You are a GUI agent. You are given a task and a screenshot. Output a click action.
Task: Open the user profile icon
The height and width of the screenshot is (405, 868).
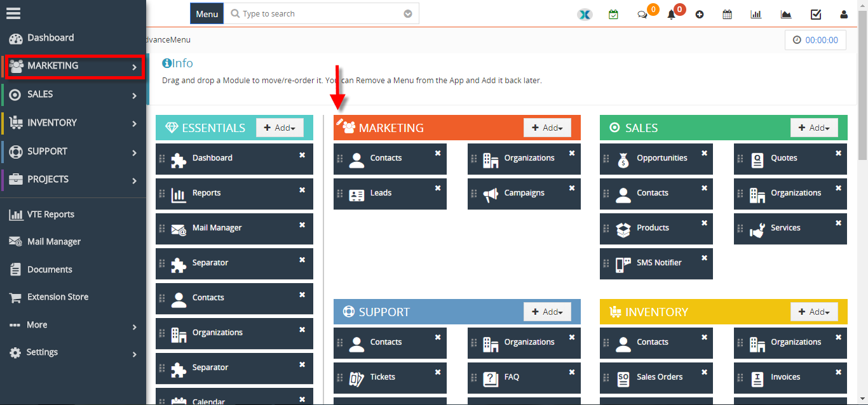[x=844, y=14]
